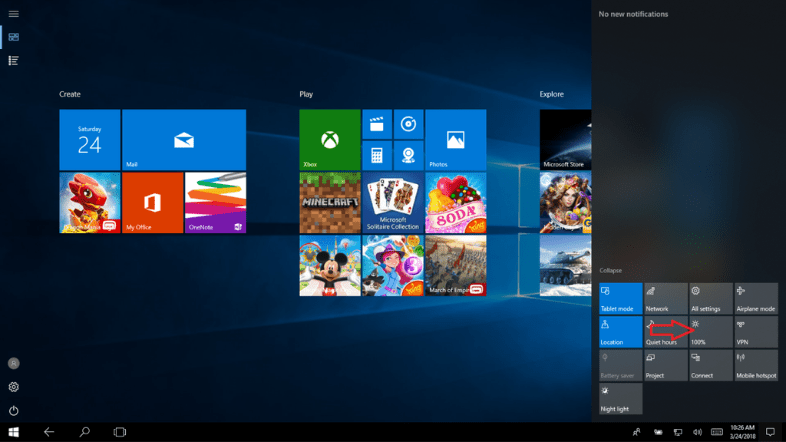Open the Calculator small tile

pos(376,155)
